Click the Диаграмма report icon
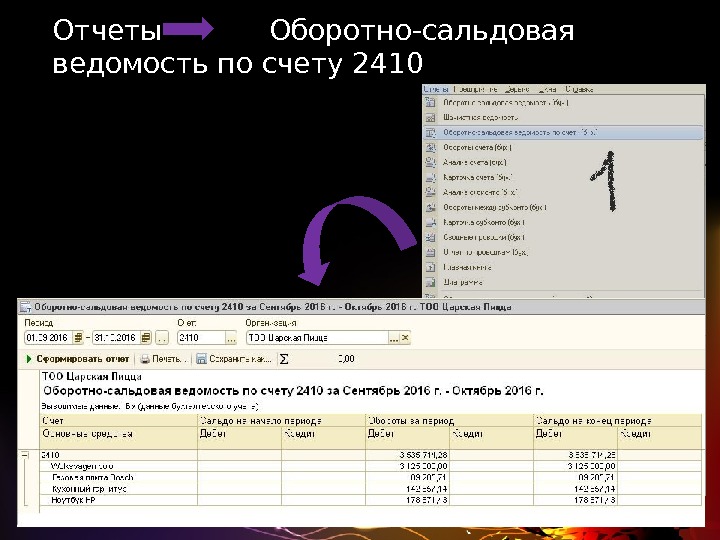Viewport: 720px width, 540px height. 430,282
